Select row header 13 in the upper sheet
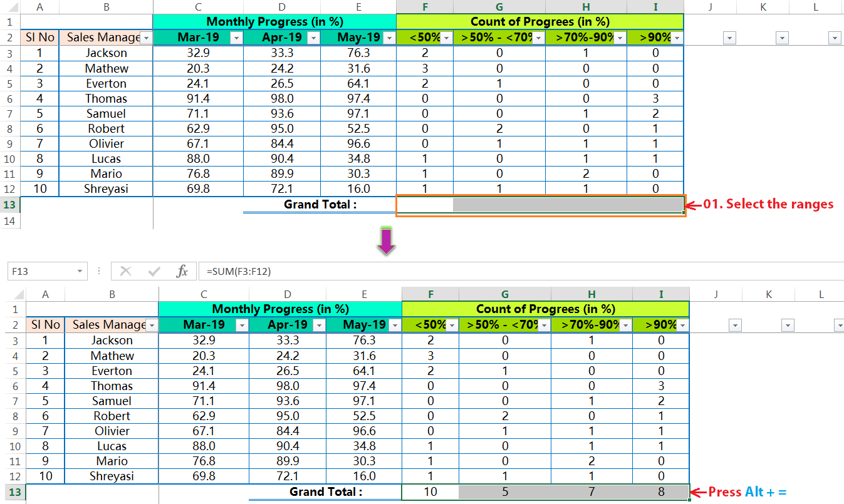 coord(10,204)
